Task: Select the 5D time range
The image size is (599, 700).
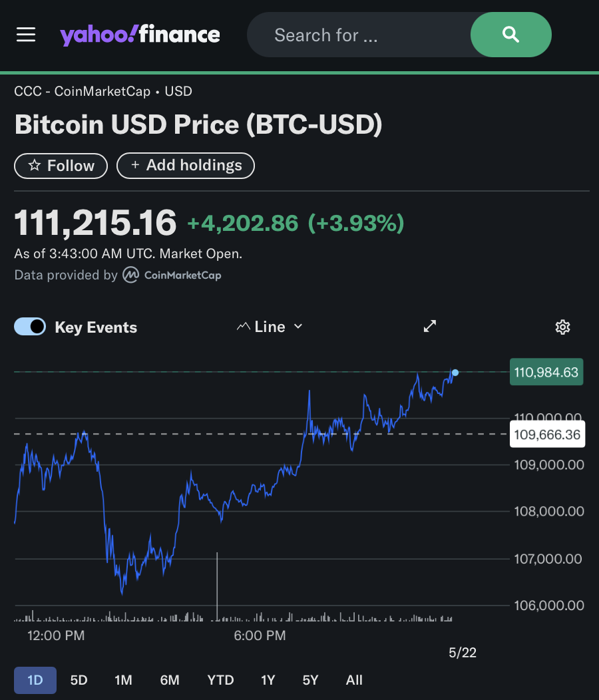Action: point(79,680)
